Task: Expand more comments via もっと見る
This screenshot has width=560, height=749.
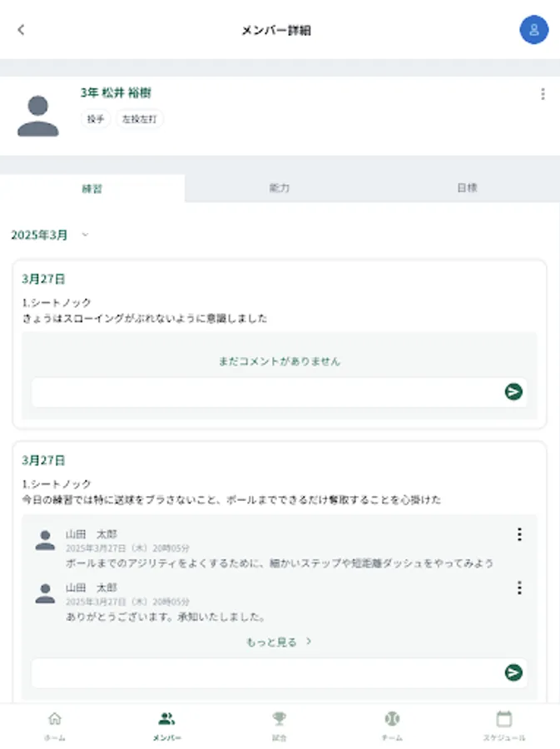Action: [280, 641]
